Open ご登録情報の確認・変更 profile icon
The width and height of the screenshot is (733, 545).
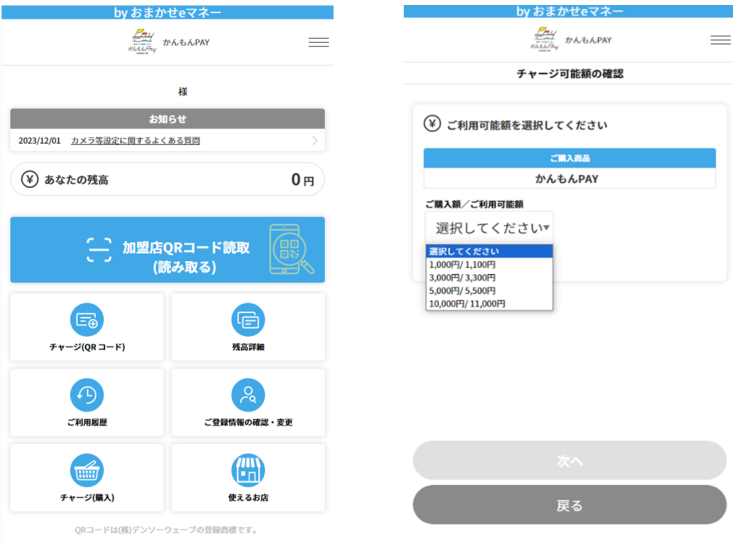[248, 395]
